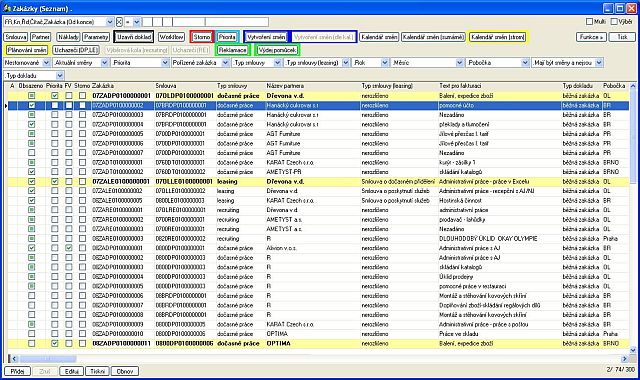Select order cell 08ZADP0100000011
This screenshot has width=640, height=380.
click(122, 344)
